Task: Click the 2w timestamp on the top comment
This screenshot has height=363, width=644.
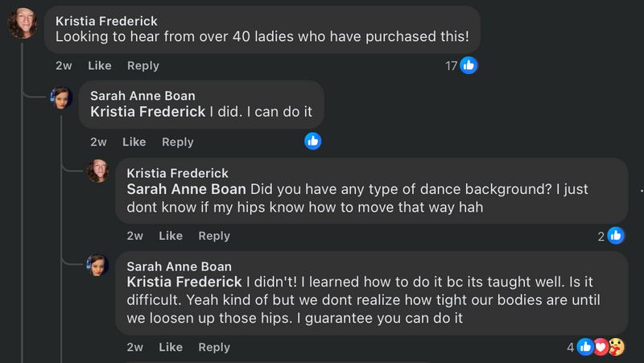Action: click(x=64, y=66)
